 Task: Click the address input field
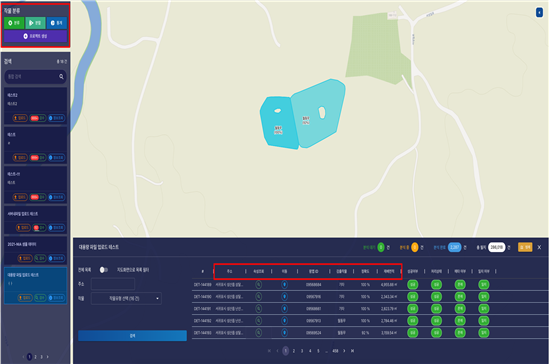click(113, 284)
